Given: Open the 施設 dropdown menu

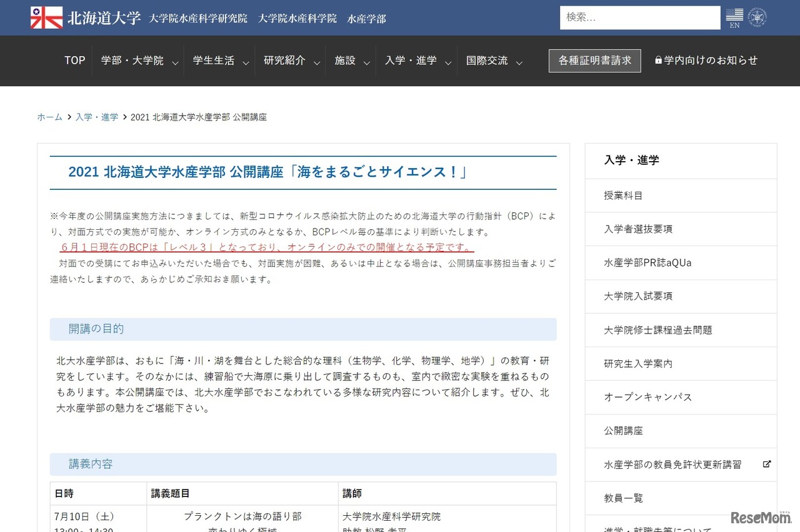Looking at the screenshot, I should pyautogui.click(x=351, y=61).
